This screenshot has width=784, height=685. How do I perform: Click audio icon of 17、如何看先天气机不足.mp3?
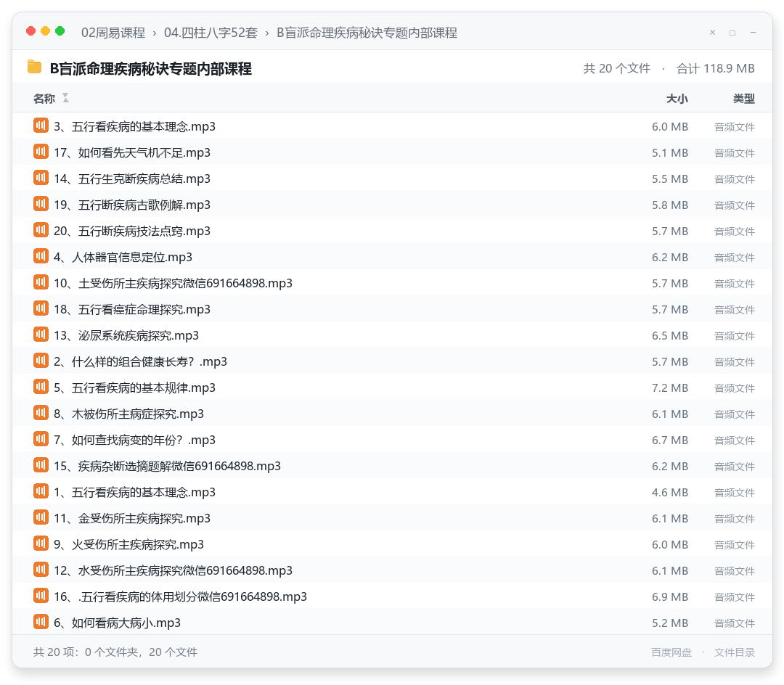[x=41, y=152]
